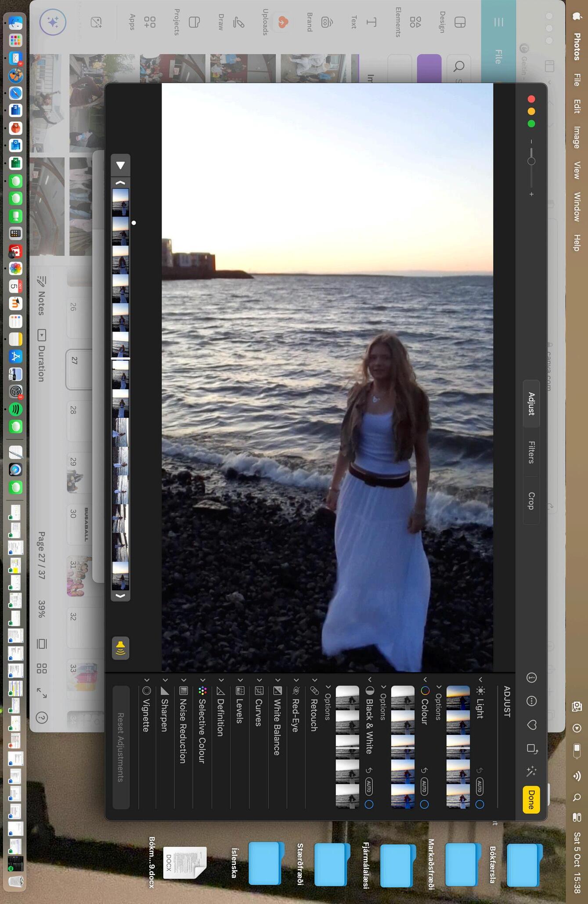
Task: Click the Levels histogram icon
Action: click(x=240, y=691)
